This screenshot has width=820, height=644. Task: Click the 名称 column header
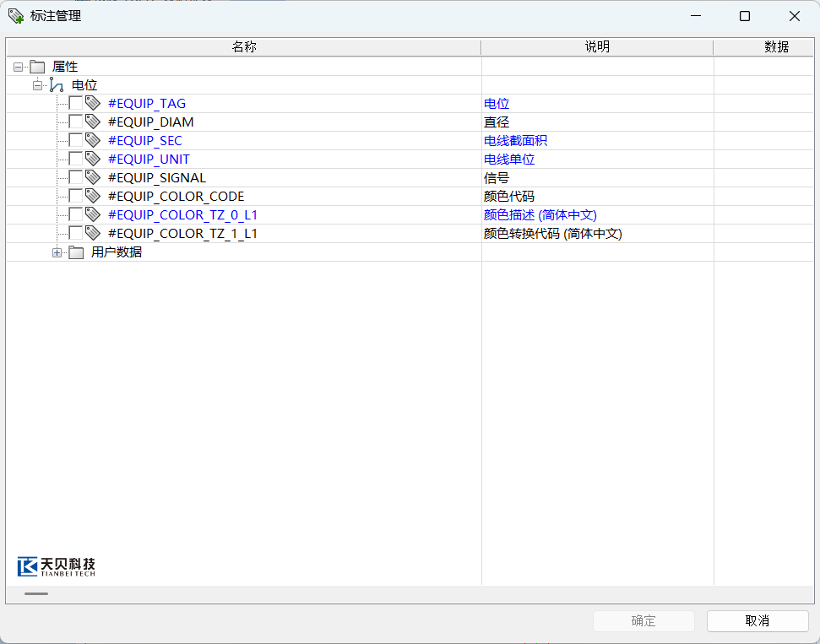(243, 47)
